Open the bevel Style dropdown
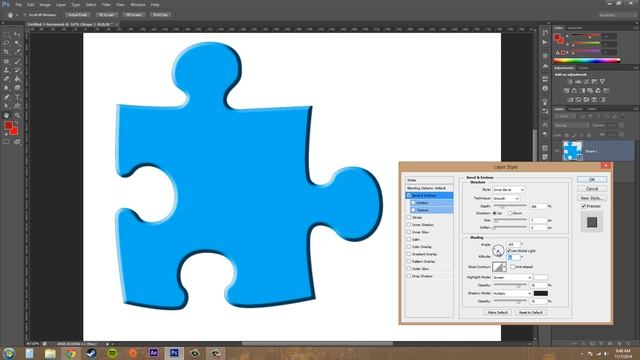Screen dimensions: 640x360 509,190
